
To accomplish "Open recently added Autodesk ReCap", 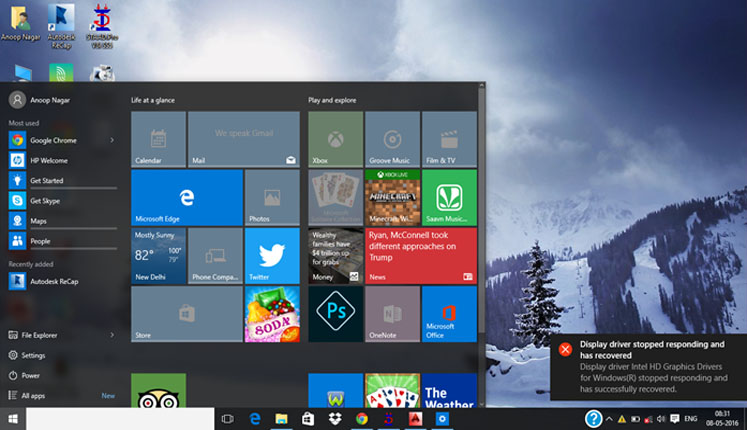I will point(62,281).
